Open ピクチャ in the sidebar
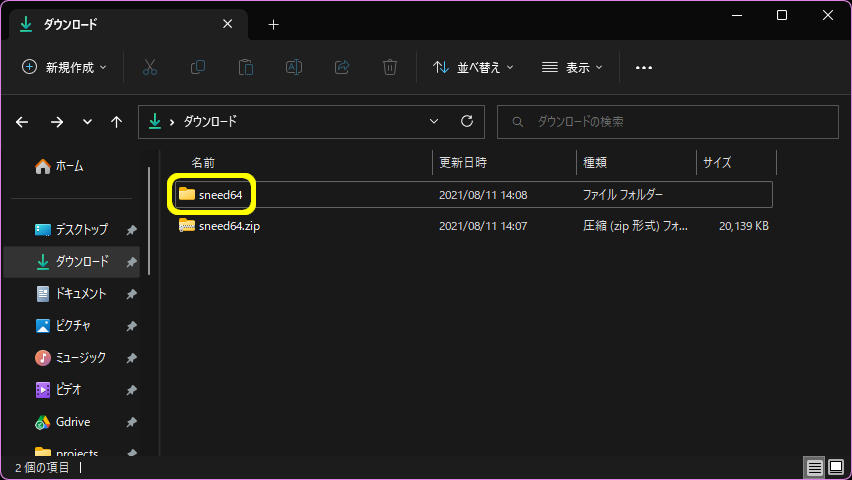The image size is (852, 480). coord(72,326)
